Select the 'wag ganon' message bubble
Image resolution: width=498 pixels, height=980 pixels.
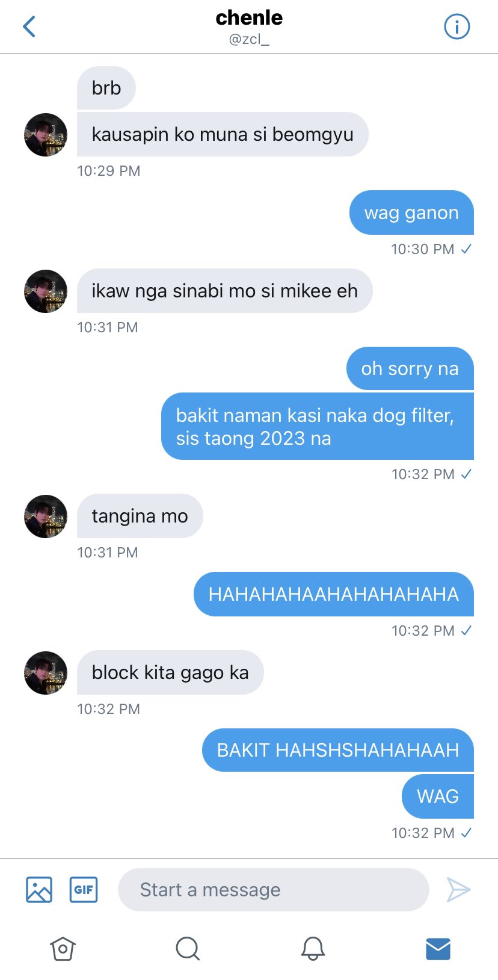point(411,212)
